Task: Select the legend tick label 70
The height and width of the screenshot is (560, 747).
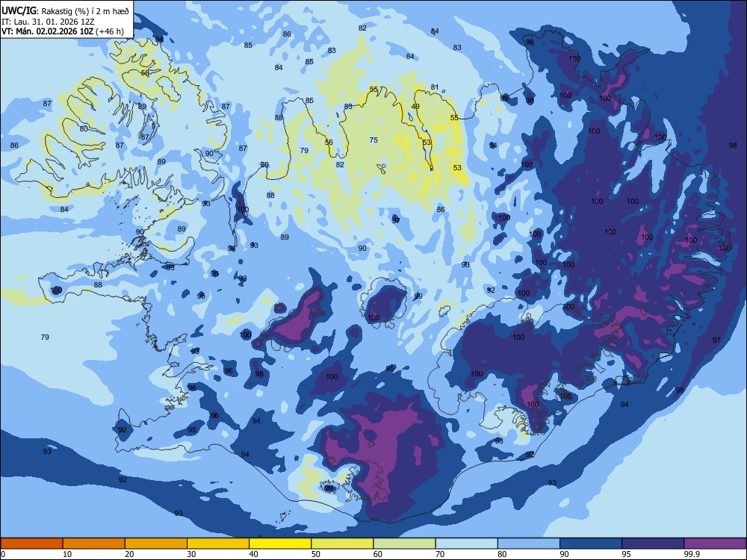Action: (x=440, y=554)
